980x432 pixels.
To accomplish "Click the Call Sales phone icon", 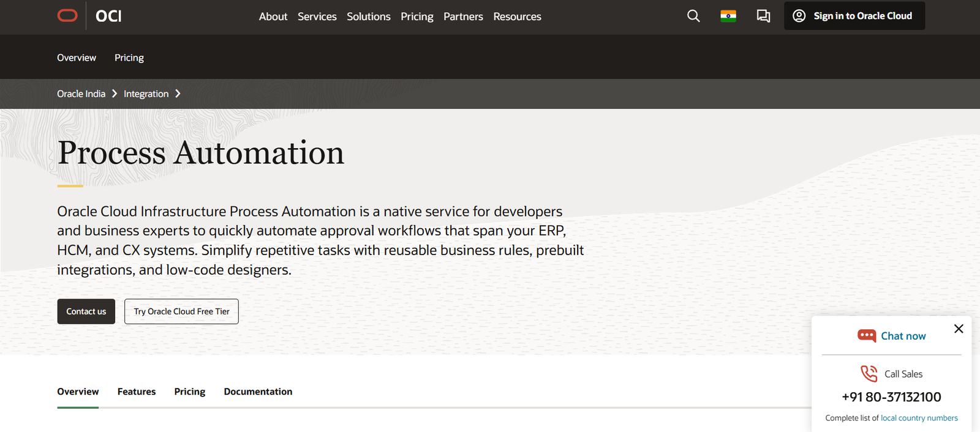I will coord(869,373).
